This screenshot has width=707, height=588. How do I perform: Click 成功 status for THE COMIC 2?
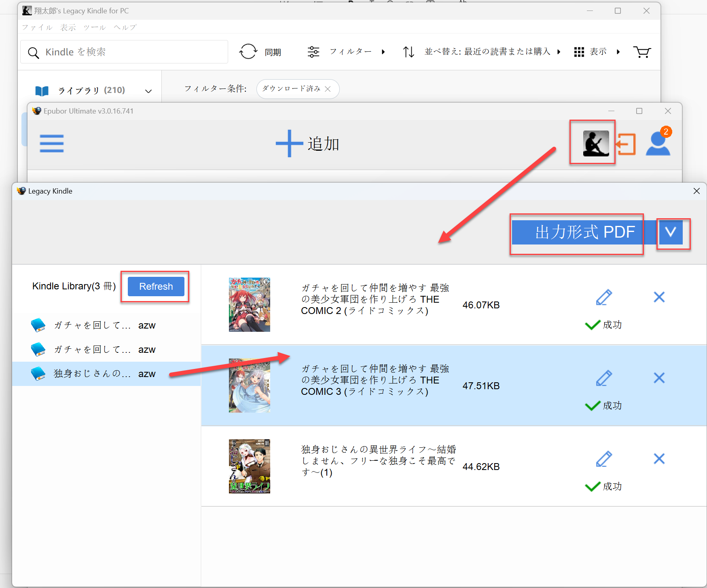click(603, 325)
